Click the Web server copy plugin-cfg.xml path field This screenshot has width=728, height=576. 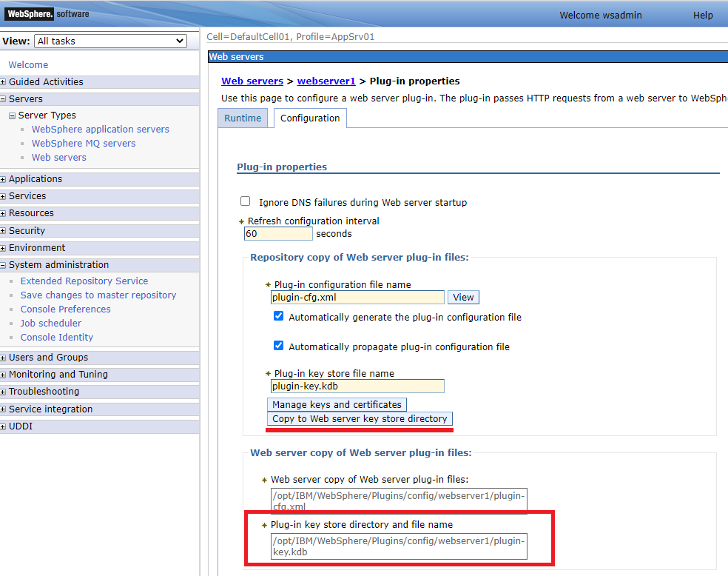point(400,500)
